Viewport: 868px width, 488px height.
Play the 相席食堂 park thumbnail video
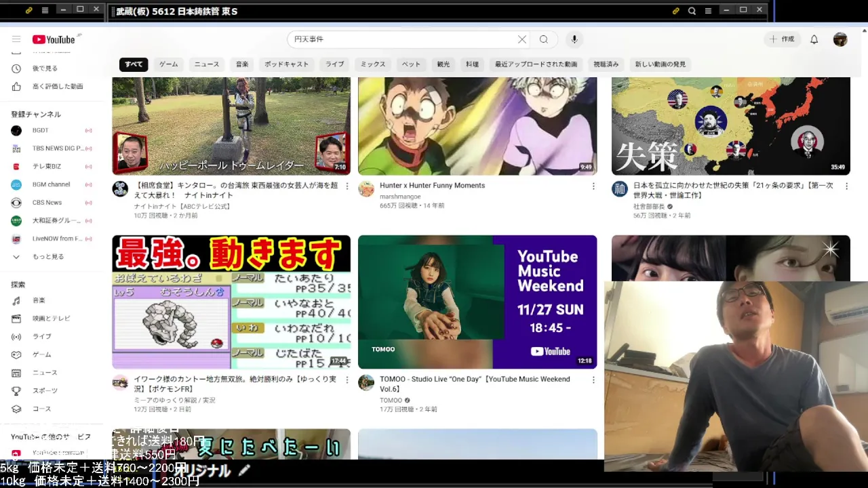[231, 126]
